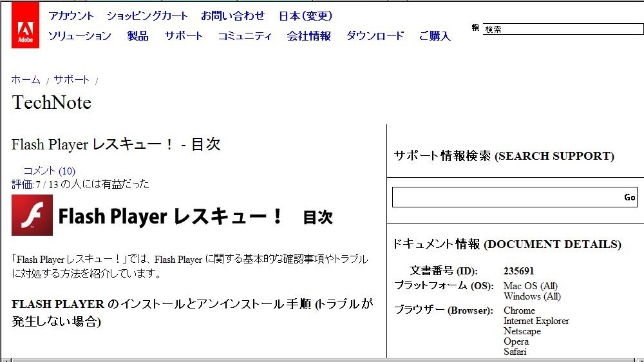Viewport: 644px width, 362px height.
Task: Click the rating text 評価: 7 / 13
Action: click(35, 184)
